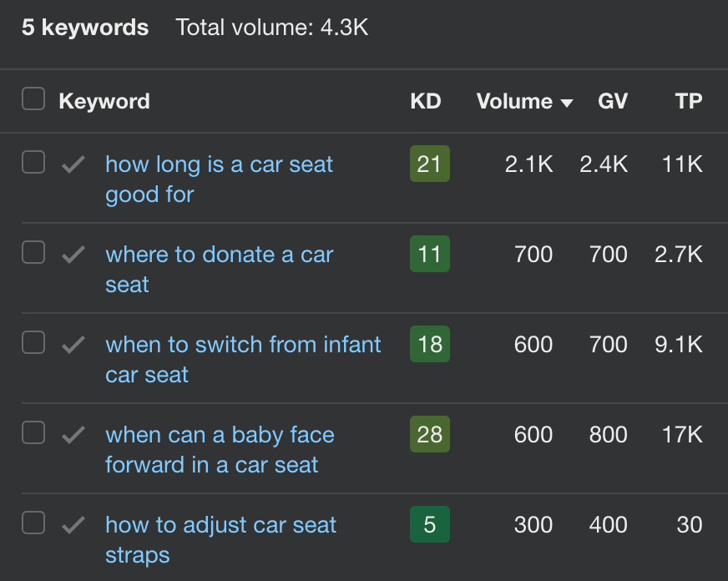Open the Volume sort dropdown arrow
Viewport: 728px width, 581px height.
pos(567,102)
